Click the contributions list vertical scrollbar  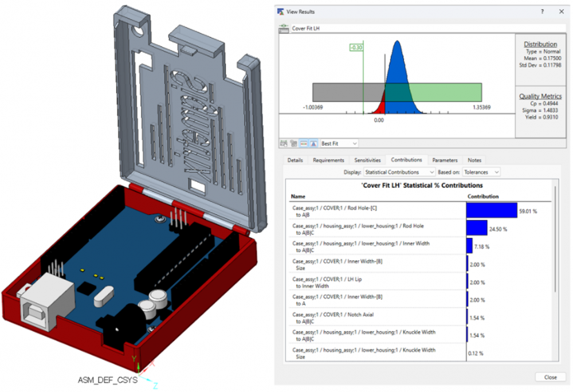coord(554,241)
